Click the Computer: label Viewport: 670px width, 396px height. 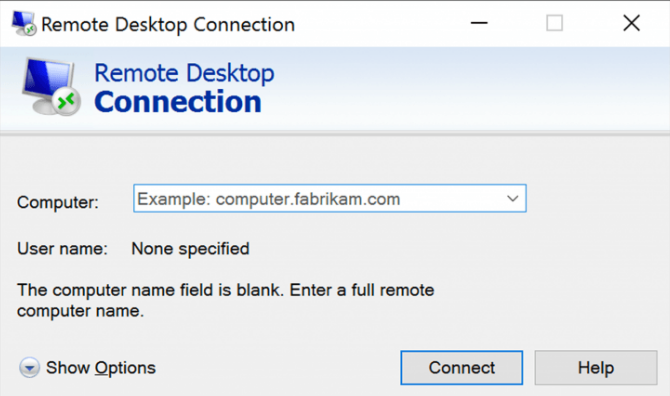tap(58, 202)
